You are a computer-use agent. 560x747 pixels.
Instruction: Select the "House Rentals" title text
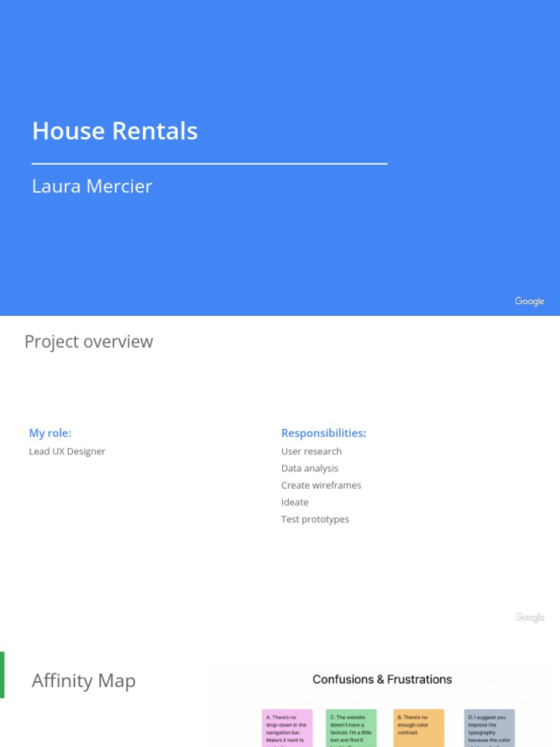(114, 131)
